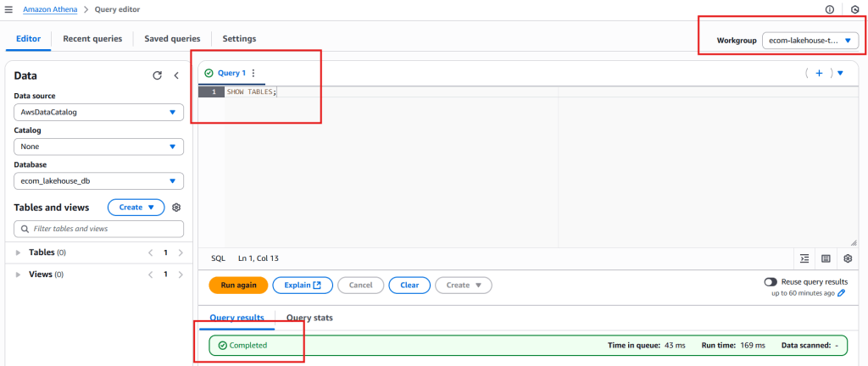868x366 pixels.
Task: Edit the reuse query results duration
Action: pyautogui.click(x=842, y=293)
